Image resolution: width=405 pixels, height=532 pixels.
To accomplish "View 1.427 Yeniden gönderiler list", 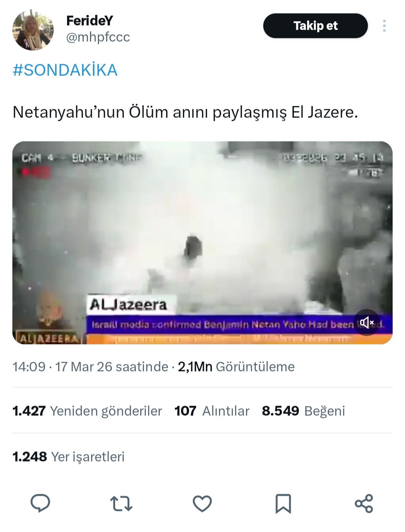I will (x=87, y=411).
